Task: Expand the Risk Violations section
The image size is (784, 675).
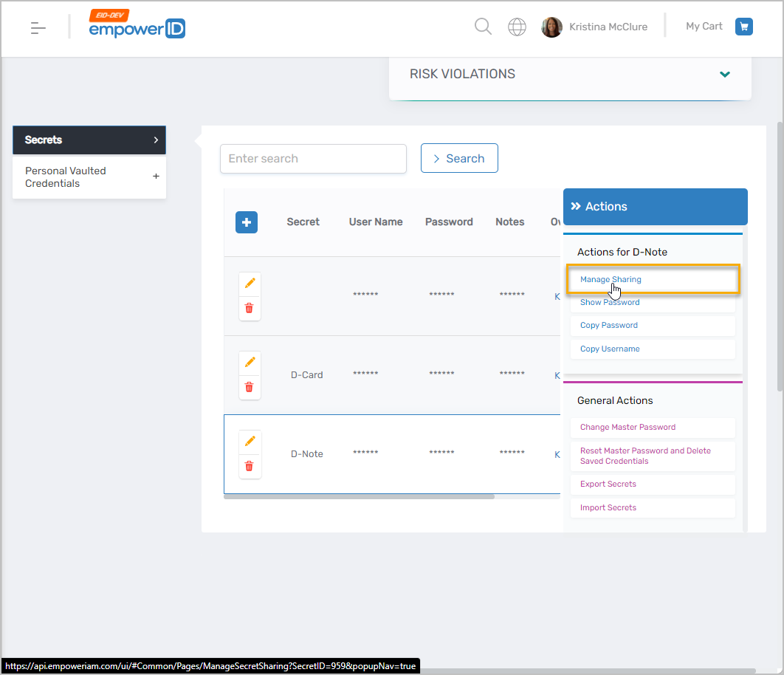Action: pyautogui.click(x=724, y=74)
